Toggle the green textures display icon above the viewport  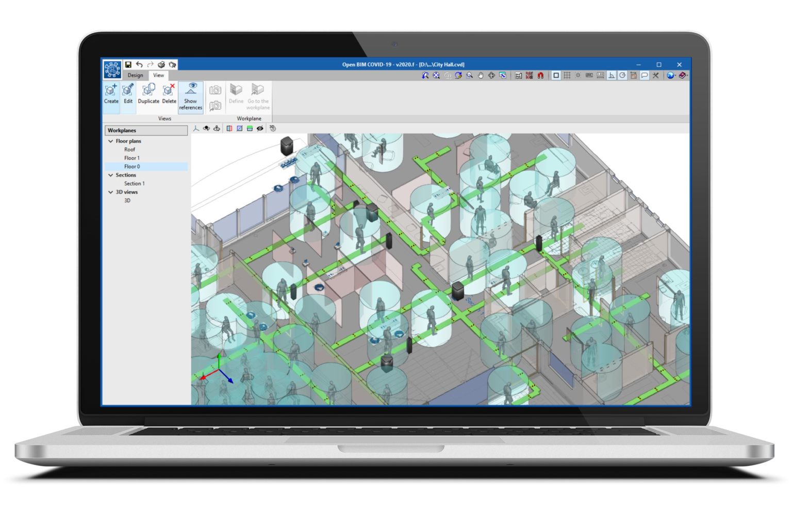249,129
